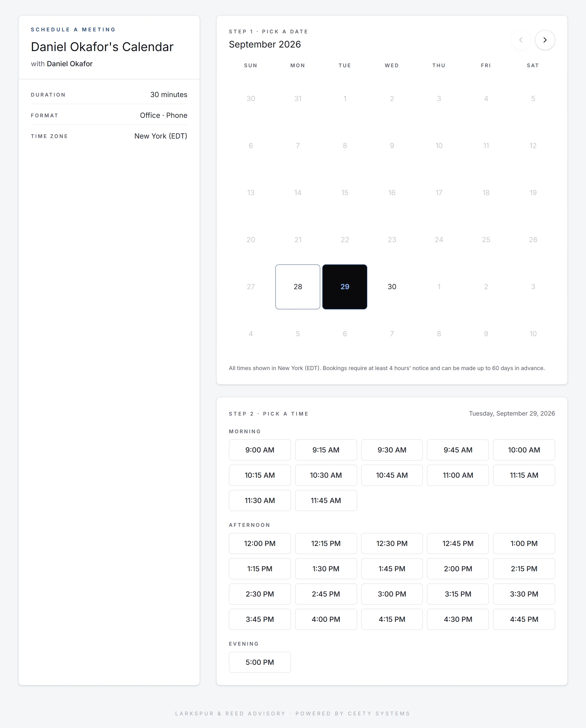Viewport: 586px width, 728px height.
Task: Select the 12:30 PM time
Action: click(x=392, y=543)
